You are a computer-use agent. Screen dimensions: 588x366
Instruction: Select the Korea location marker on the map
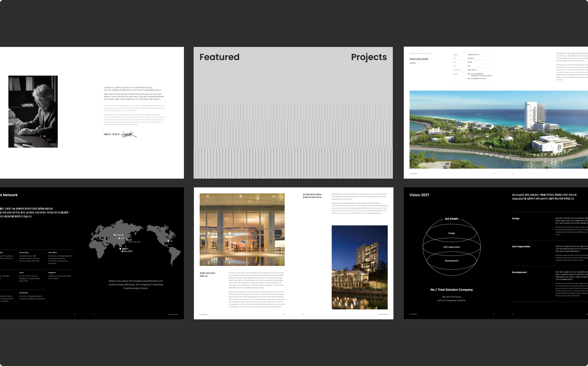(127, 240)
